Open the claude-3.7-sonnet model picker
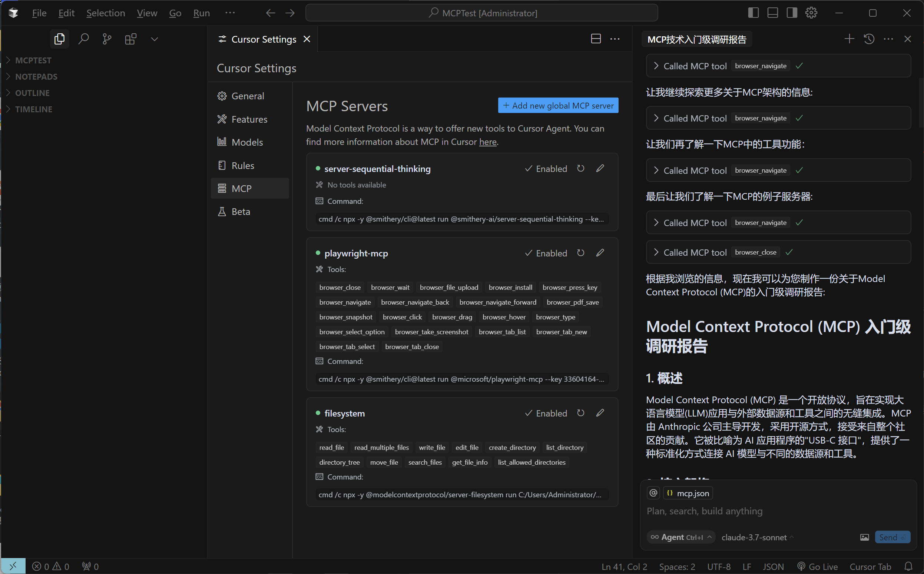924x574 pixels. (x=757, y=537)
